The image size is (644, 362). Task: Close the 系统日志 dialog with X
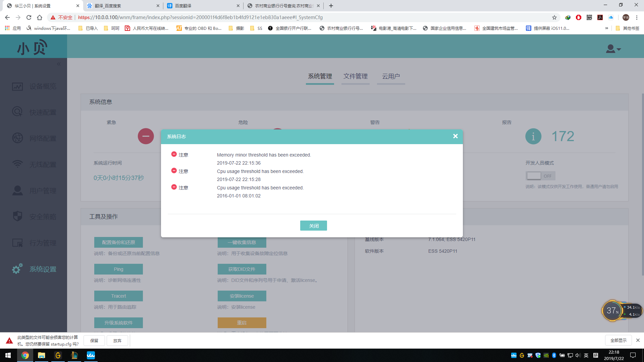(x=455, y=136)
